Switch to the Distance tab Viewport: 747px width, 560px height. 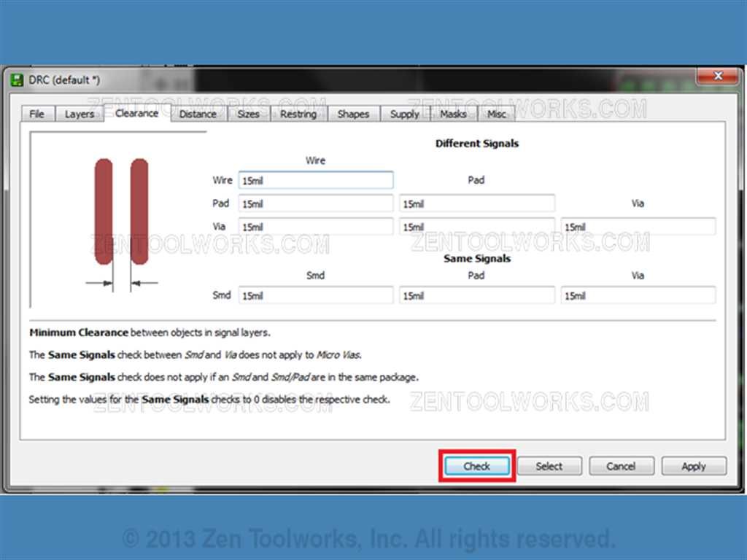[x=198, y=114]
